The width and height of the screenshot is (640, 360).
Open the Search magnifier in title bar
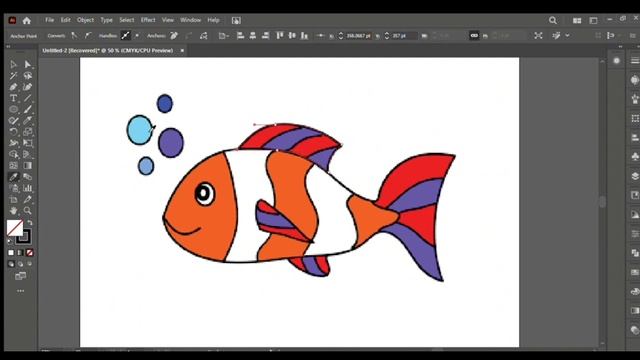click(x=553, y=20)
